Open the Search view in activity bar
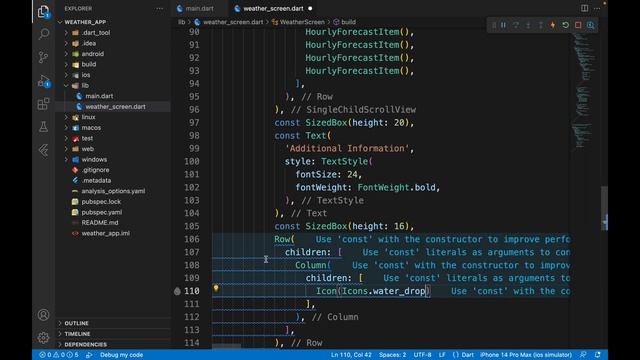640x360 pixels. tap(43, 34)
